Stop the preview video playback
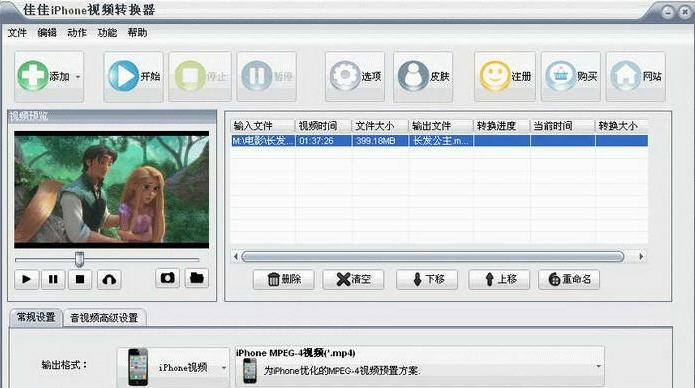 [80, 279]
